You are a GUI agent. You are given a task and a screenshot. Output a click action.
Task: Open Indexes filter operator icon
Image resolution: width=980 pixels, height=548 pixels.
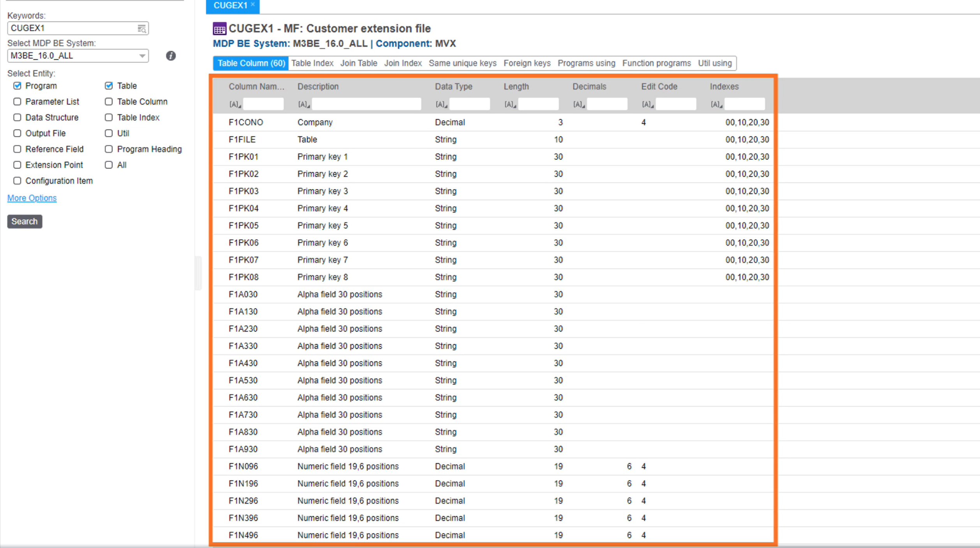coord(716,104)
